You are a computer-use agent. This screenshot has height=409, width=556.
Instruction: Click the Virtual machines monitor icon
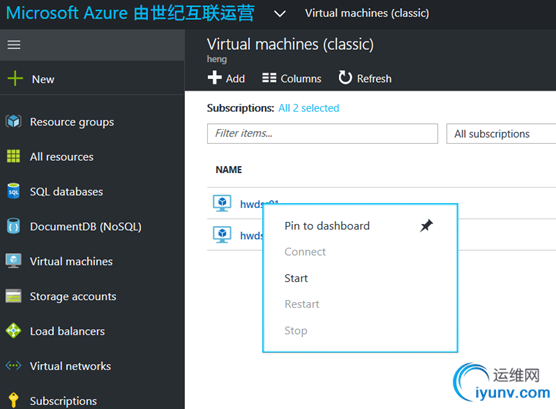pyautogui.click(x=13, y=261)
